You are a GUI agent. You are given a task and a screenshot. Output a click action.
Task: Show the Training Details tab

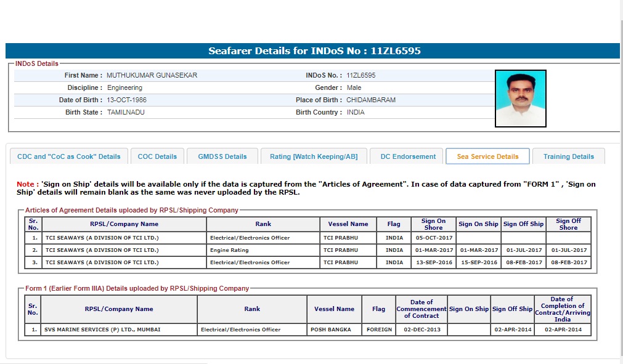[x=568, y=156]
